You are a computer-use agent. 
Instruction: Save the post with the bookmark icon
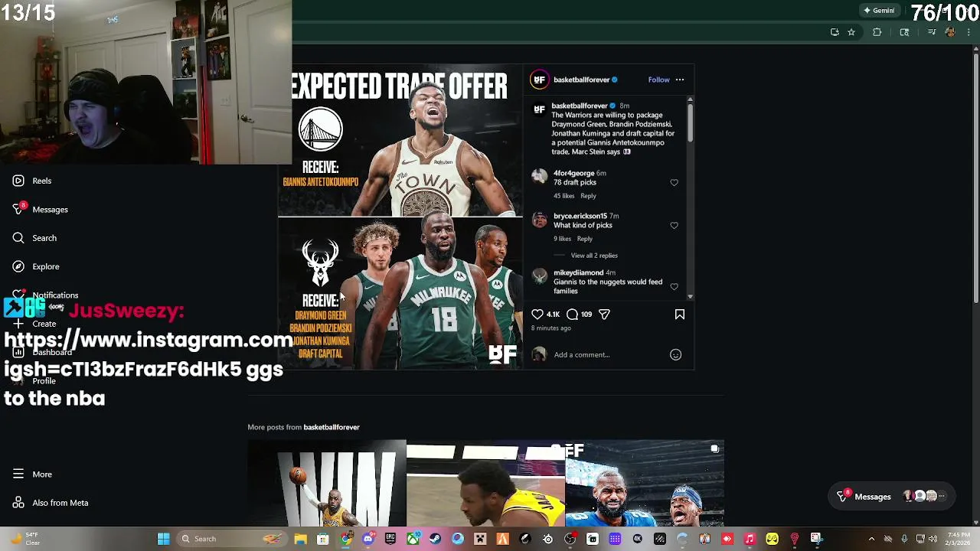pos(680,314)
